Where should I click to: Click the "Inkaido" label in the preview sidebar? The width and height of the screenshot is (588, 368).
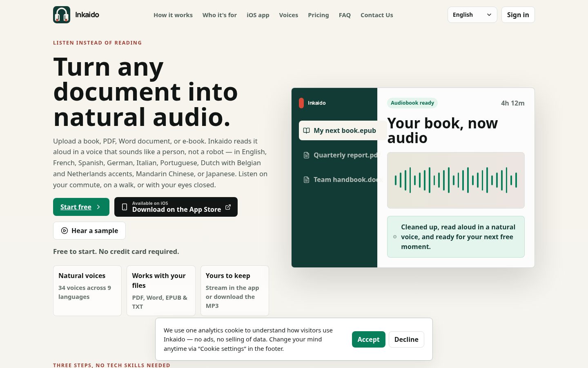[x=317, y=103]
